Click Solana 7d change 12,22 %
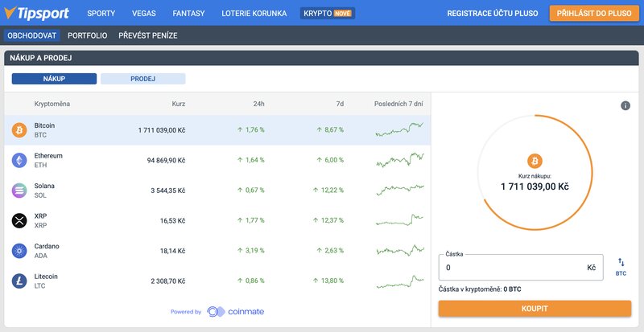Screen dimensions: 644x332 [328, 190]
